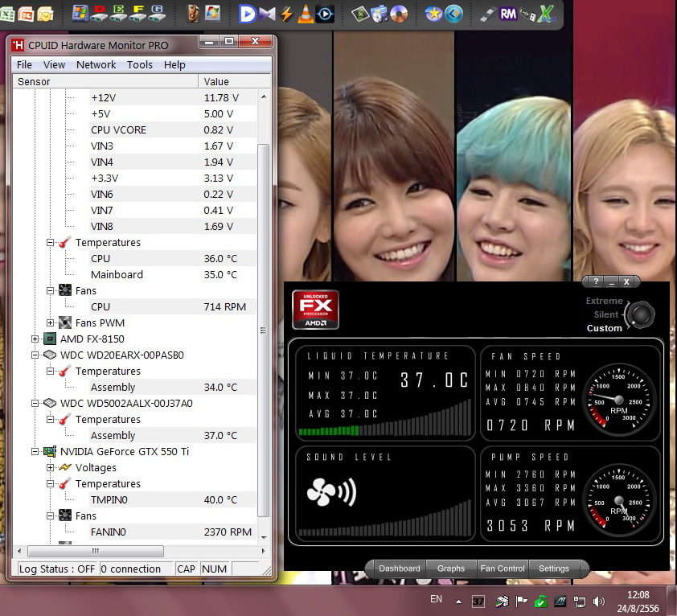Viewport: 677px width, 616px height.
Task: Collapse the NVIDIA GeForce GTX 550 Ti node
Action: point(35,452)
